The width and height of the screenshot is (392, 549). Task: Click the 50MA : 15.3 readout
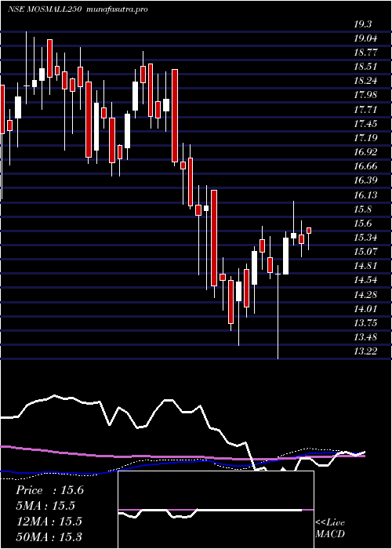[x=50, y=536]
